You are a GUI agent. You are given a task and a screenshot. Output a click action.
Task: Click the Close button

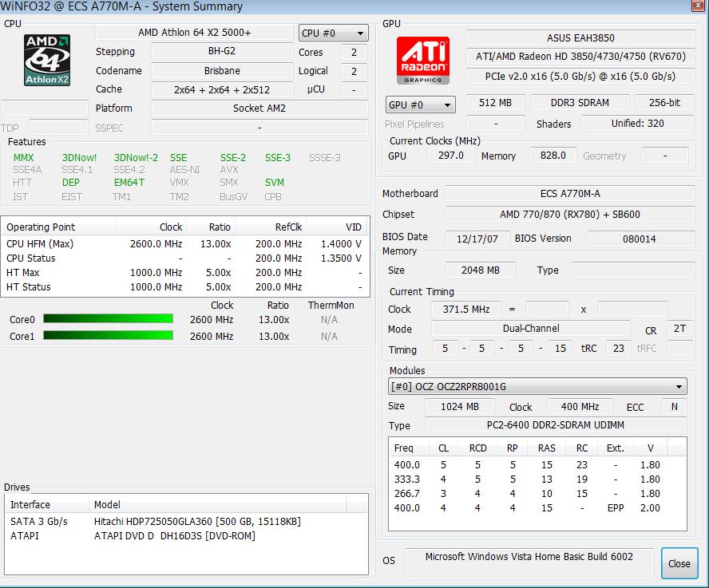pos(679,563)
